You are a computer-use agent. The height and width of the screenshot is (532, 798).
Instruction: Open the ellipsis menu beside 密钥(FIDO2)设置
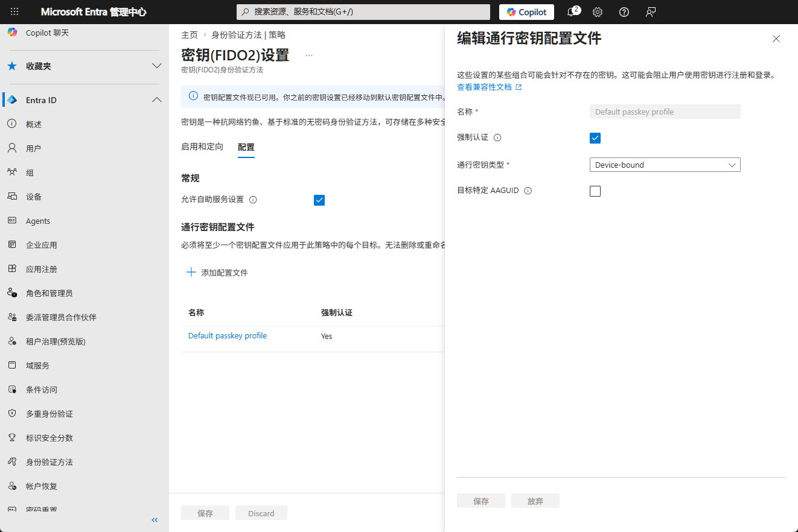click(x=309, y=55)
